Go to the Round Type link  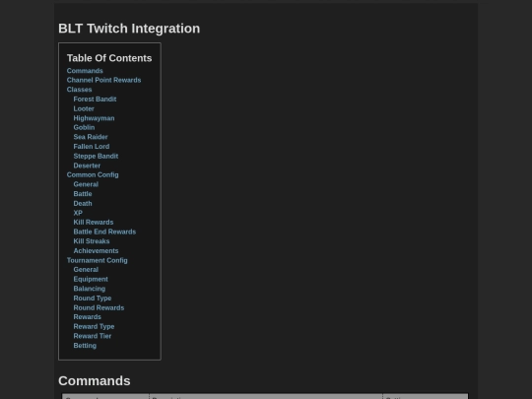click(x=93, y=298)
